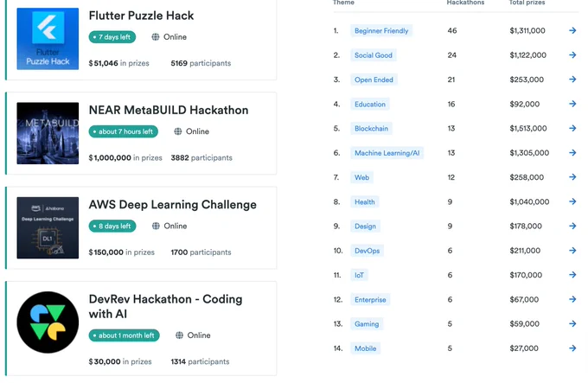Click the '$1,040,000' Health prize total
Image resolution: width=588 pixels, height=383 pixels.
click(x=529, y=202)
